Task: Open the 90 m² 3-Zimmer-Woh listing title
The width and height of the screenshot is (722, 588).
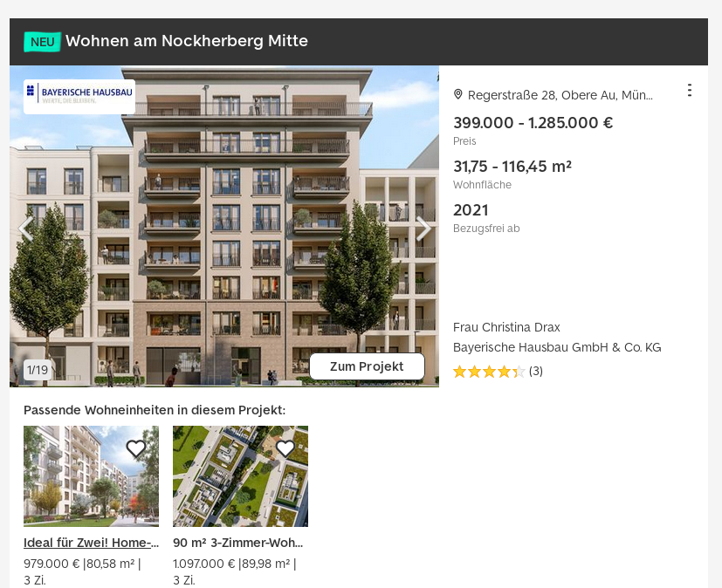Action: [x=238, y=543]
